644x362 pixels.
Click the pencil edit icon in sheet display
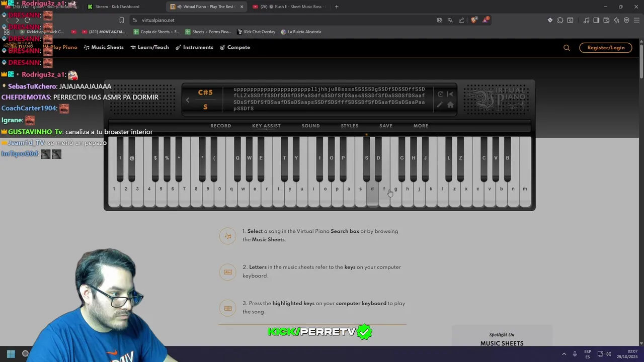[x=440, y=105]
